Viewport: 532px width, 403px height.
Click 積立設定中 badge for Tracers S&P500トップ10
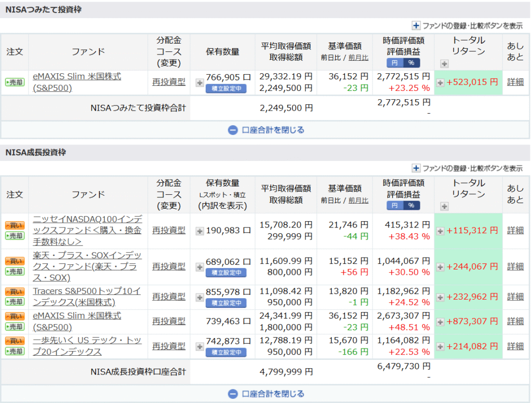click(x=226, y=303)
